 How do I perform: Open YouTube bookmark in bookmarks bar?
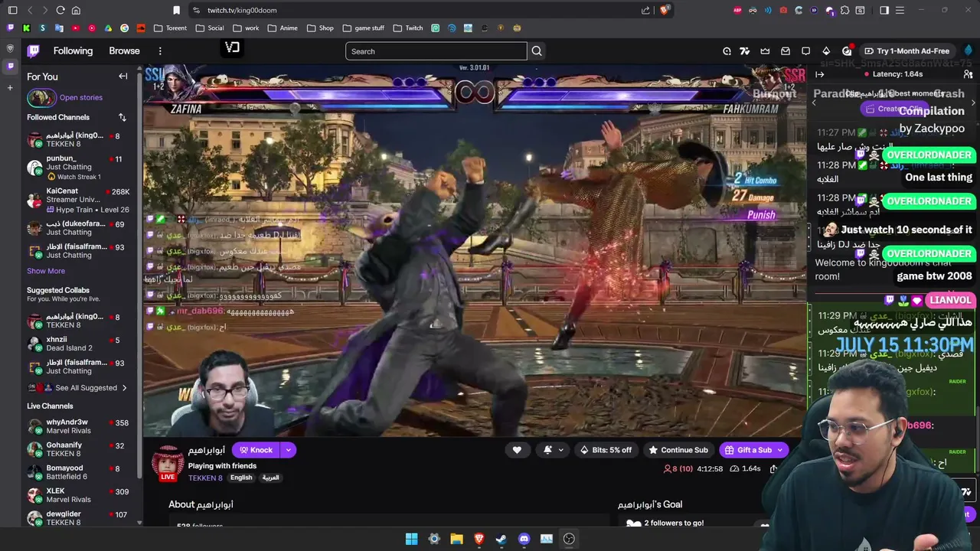point(75,28)
